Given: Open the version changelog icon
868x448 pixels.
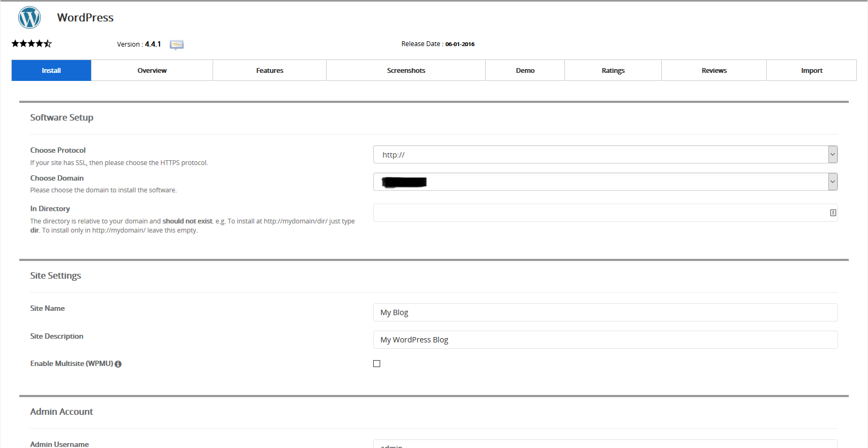Looking at the screenshot, I should click(x=177, y=44).
